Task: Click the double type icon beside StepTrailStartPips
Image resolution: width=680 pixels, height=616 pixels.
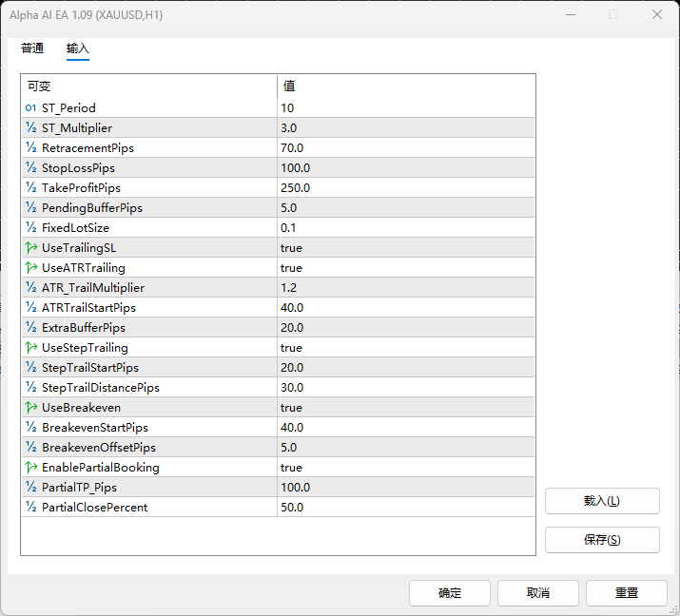Action: [x=30, y=367]
